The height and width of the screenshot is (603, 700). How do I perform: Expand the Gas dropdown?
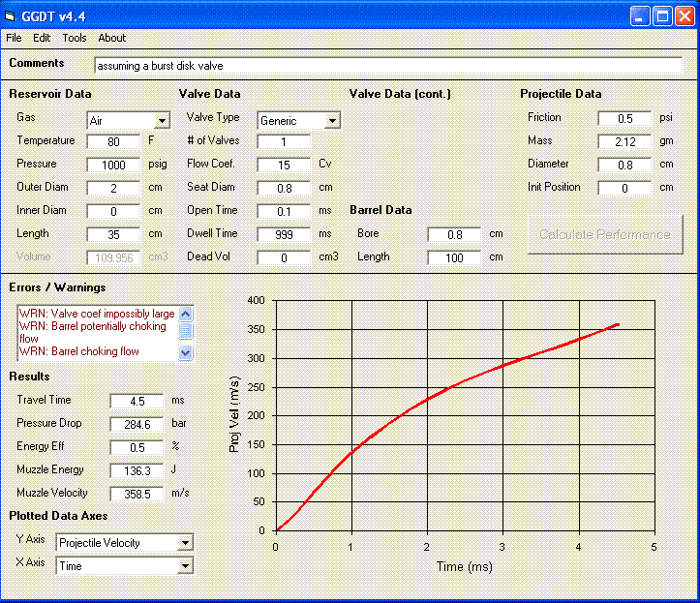(x=161, y=121)
